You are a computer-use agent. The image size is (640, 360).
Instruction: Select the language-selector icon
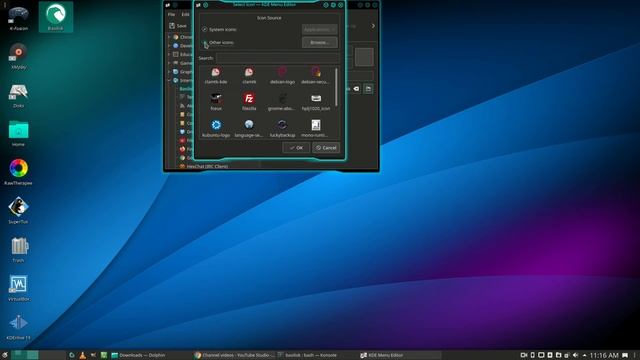[x=249, y=129]
